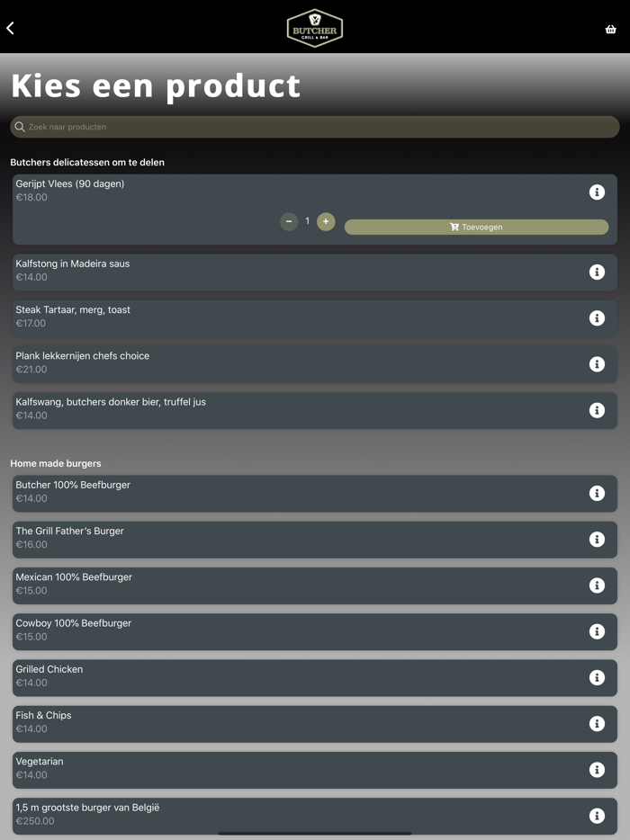Go back using the arrow icon

pyautogui.click(x=11, y=28)
